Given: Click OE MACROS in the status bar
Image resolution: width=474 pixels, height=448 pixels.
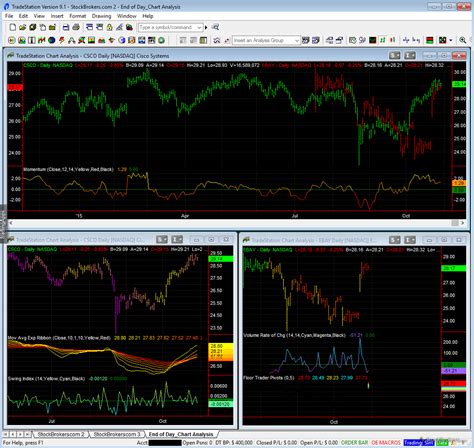Looking at the screenshot, I should pyautogui.click(x=386, y=443).
